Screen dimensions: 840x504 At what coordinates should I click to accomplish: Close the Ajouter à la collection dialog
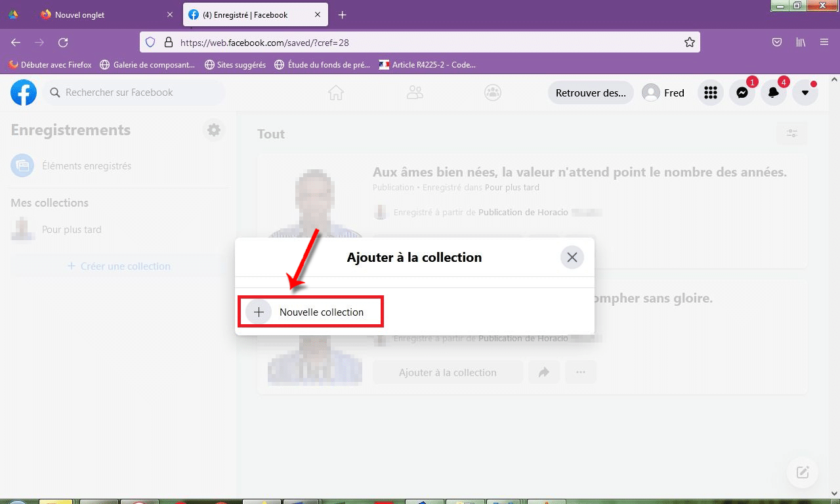click(x=572, y=257)
